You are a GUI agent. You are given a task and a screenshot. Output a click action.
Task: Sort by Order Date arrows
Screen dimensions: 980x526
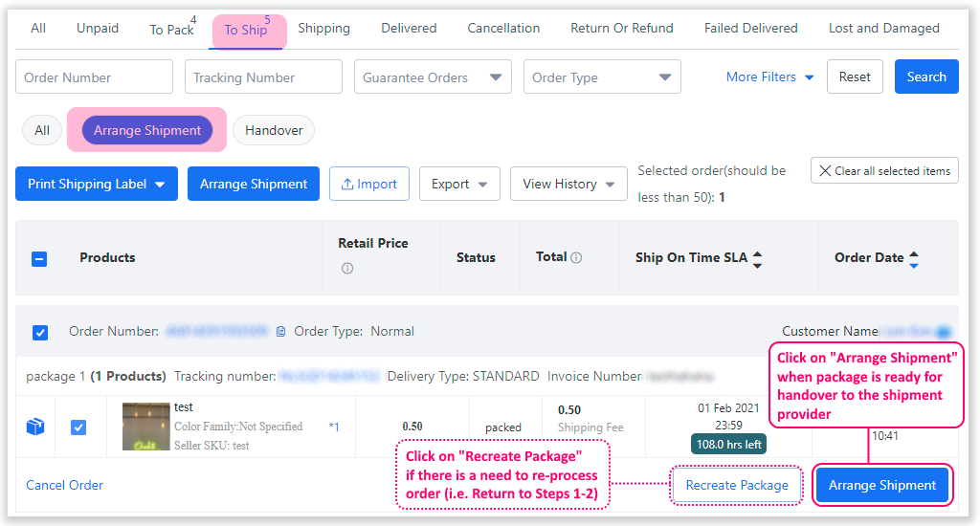pyautogui.click(x=914, y=258)
